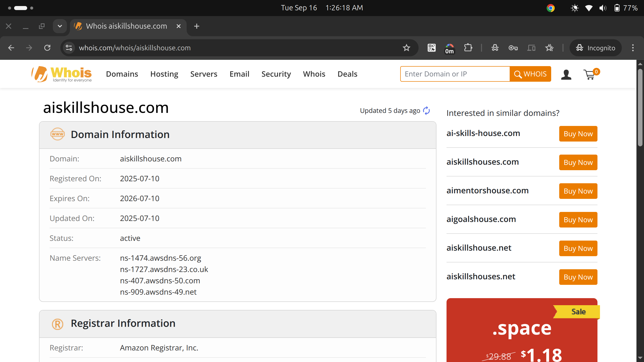Bookmark this page with star icon
644x362 pixels.
(406, 48)
